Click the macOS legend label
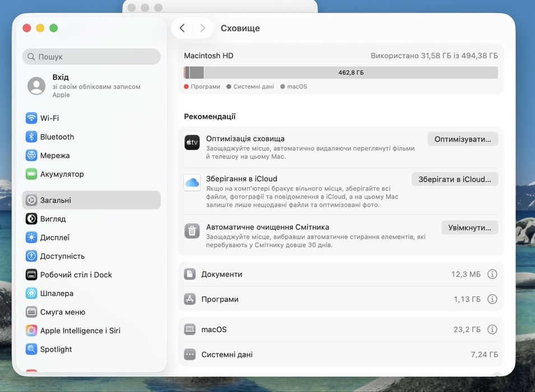This screenshot has width=535, height=392. coord(297,87)
